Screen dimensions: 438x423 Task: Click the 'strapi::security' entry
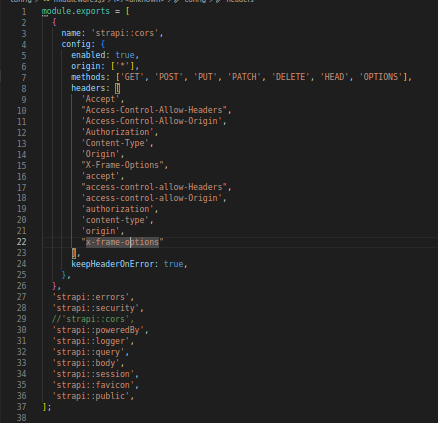(95, 308)
